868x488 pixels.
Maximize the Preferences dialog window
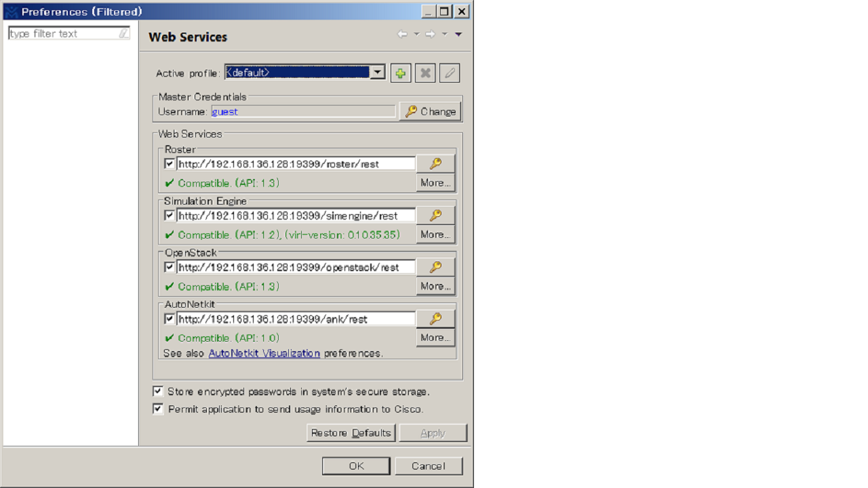445,12
